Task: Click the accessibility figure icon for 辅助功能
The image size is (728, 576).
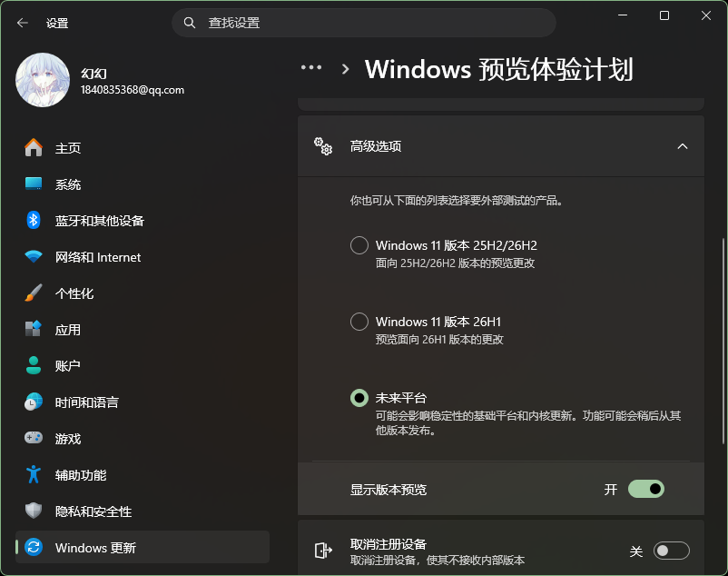Action: (34, 474)
